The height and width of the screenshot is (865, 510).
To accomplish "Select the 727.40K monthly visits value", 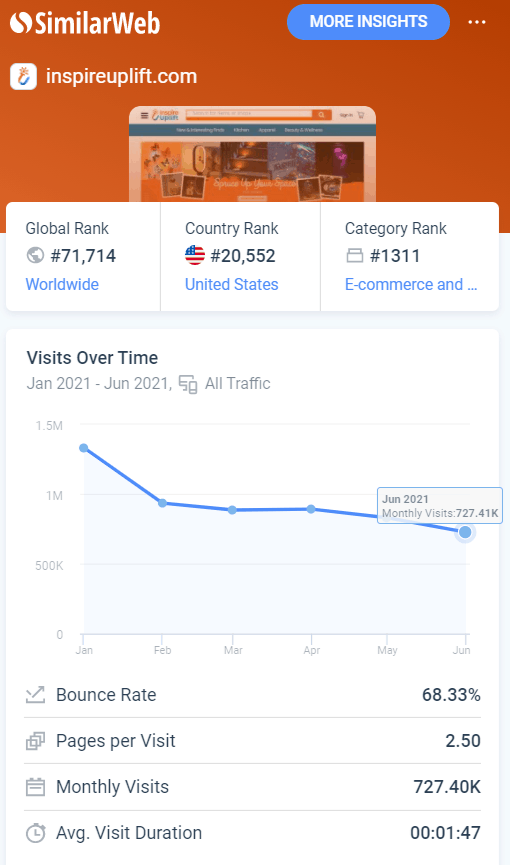I will click(x=447, y=787).
